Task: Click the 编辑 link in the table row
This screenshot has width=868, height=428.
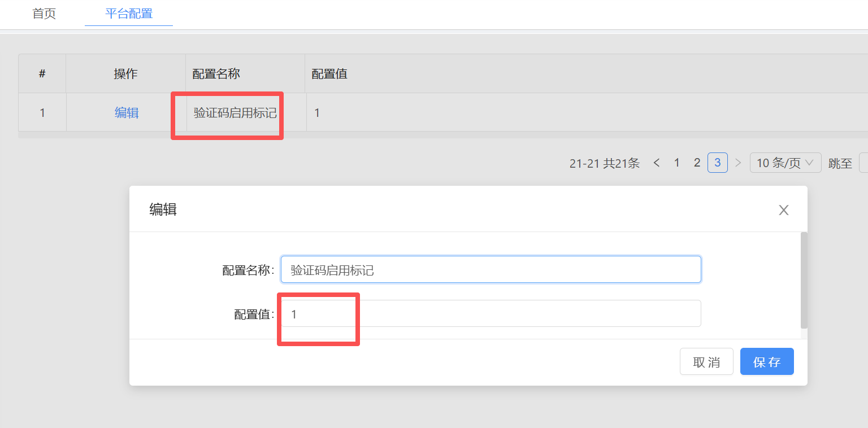Action: [126, 112]
